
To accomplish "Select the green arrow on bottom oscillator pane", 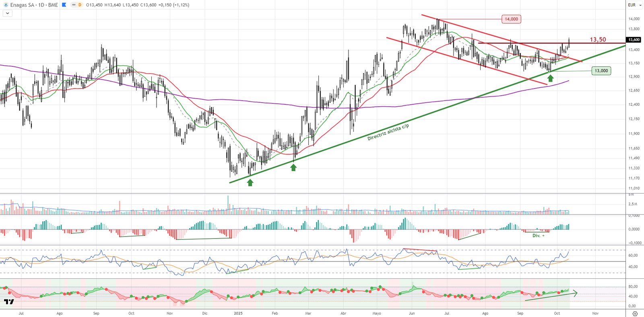I will (551, 296).
